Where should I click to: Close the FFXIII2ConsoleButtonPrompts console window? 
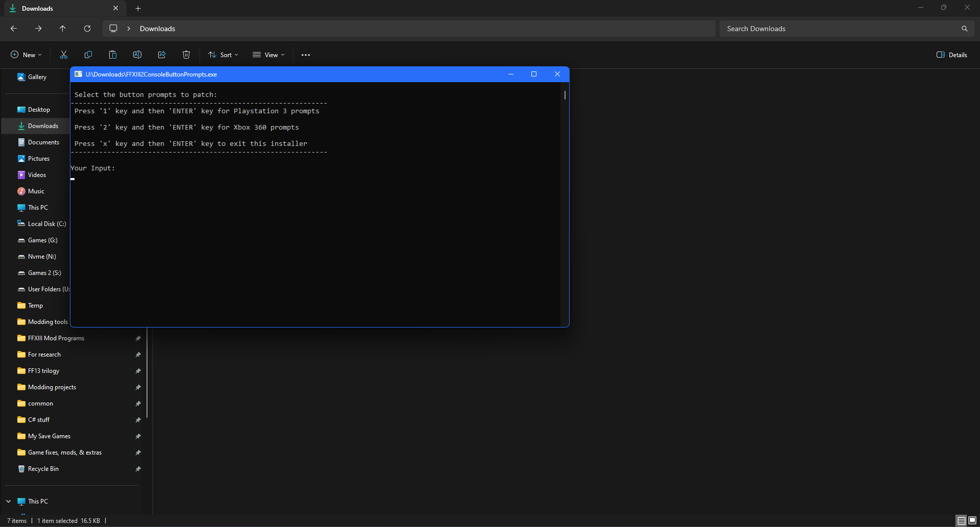(557, 74)
